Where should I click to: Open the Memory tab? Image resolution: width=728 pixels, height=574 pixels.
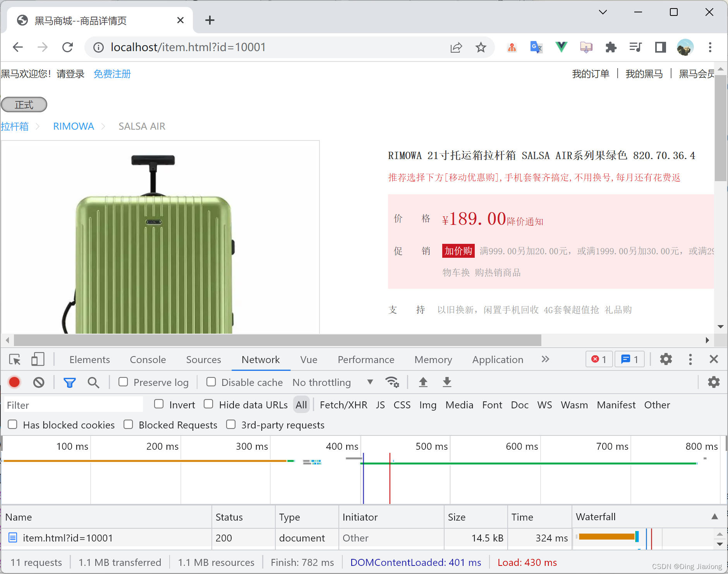pos(433,360)
